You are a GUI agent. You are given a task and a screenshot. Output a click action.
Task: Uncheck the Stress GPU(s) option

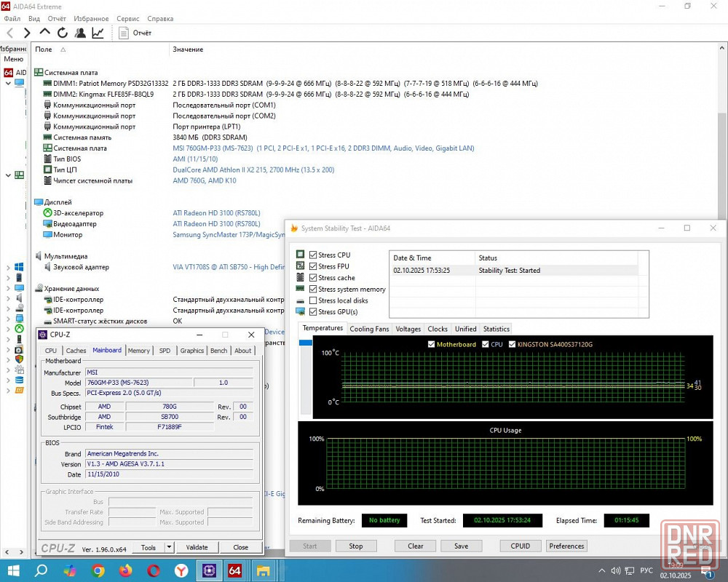(x=313, y=312)
